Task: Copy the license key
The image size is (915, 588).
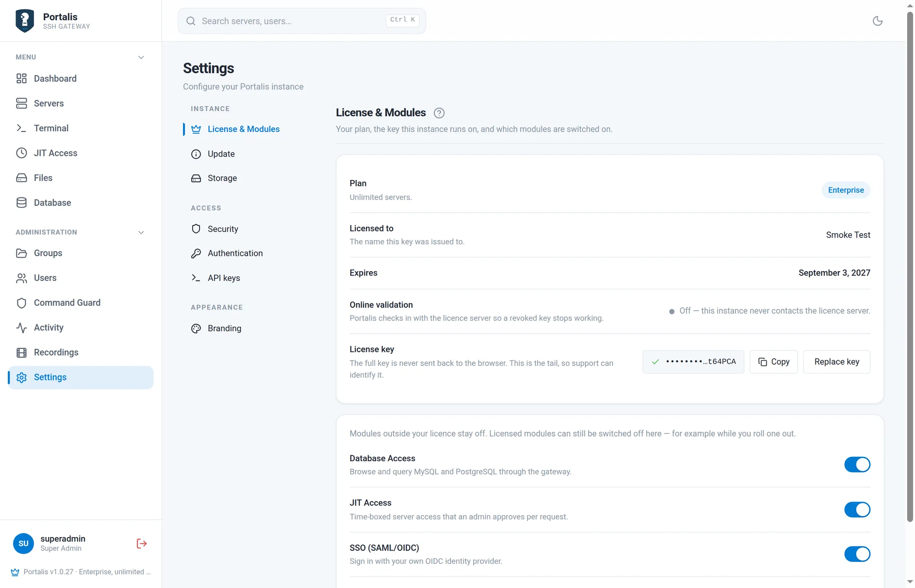Action: (x=774, y=362)
